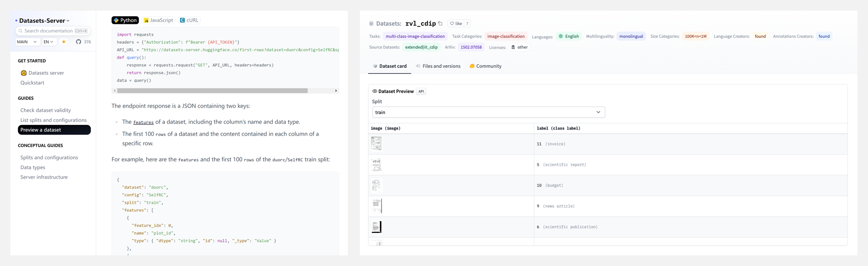
Task: Open the news article row thumbnail
Action: pyautogui.click(x=376, y=206)
